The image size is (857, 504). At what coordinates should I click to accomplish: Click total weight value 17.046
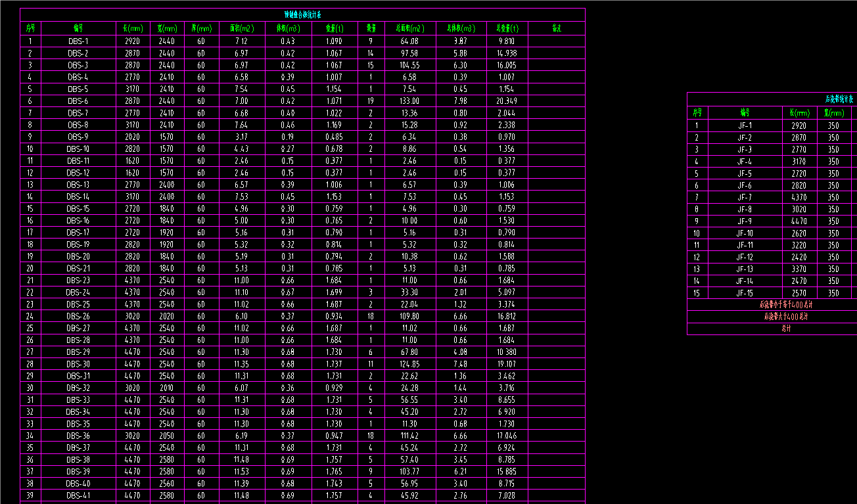coord(507,436)
